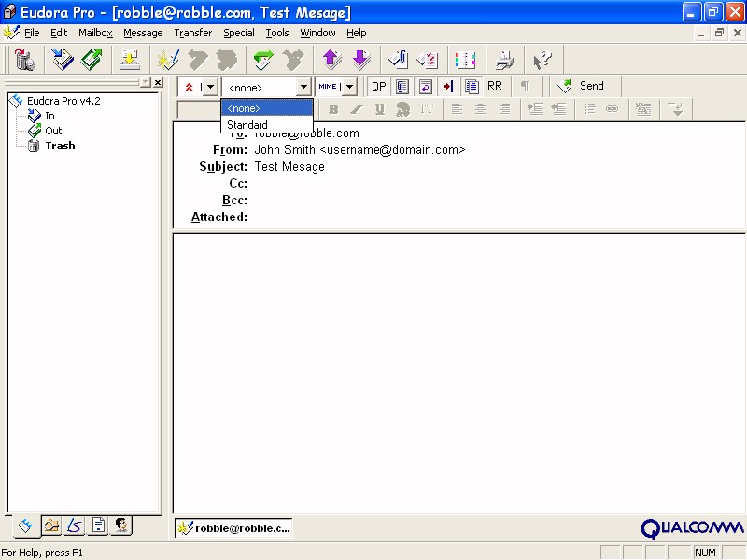Toggle Tabs in Body button
The height and width of the screenshot is (560, 747).
tap(448, 86)
